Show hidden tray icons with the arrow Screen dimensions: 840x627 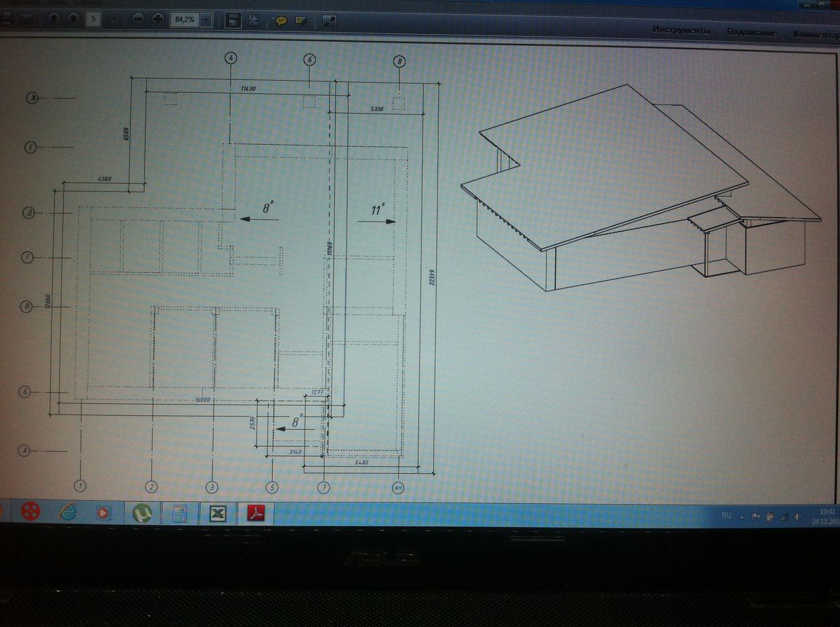pos(742,517)
